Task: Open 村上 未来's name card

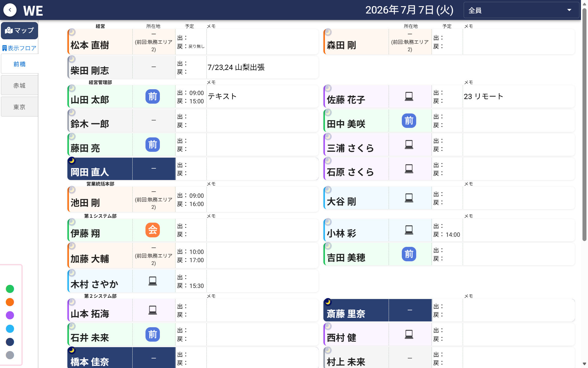Action: [x=356, y=358]
